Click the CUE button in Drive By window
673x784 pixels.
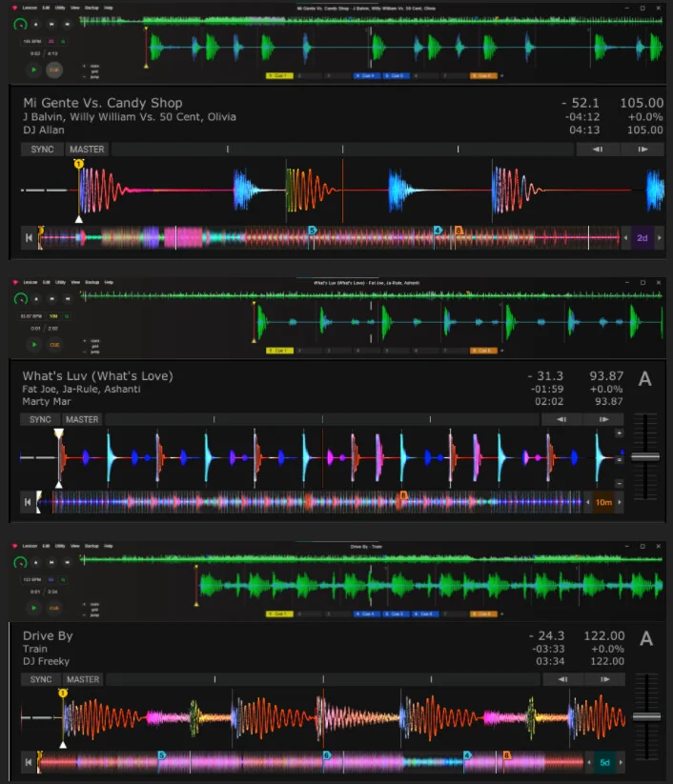(x=54, y=608)
